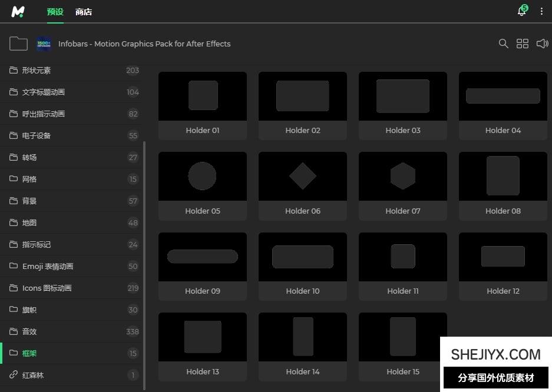This screenshot has width=552, height=392.
Task: Switch to grid view layout icon
Action: (x=523, y=44)
